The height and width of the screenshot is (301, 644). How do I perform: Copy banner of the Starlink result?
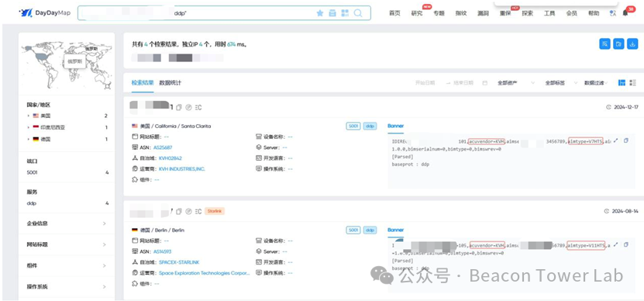[626, 244]
